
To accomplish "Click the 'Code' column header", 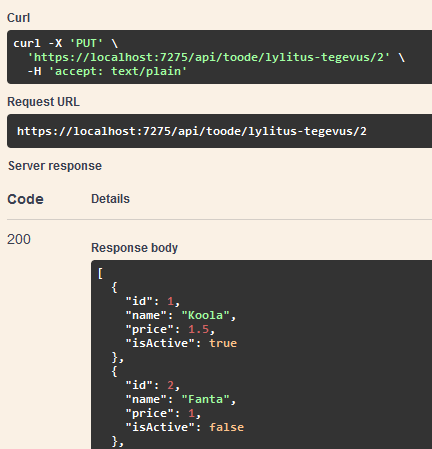I will [25, 199].
